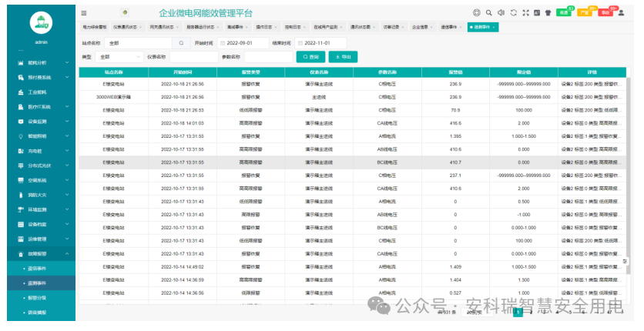Expand the 预付费系统 chevron
The width and height of the screenshot is (644, 331).
pos(67,78)
